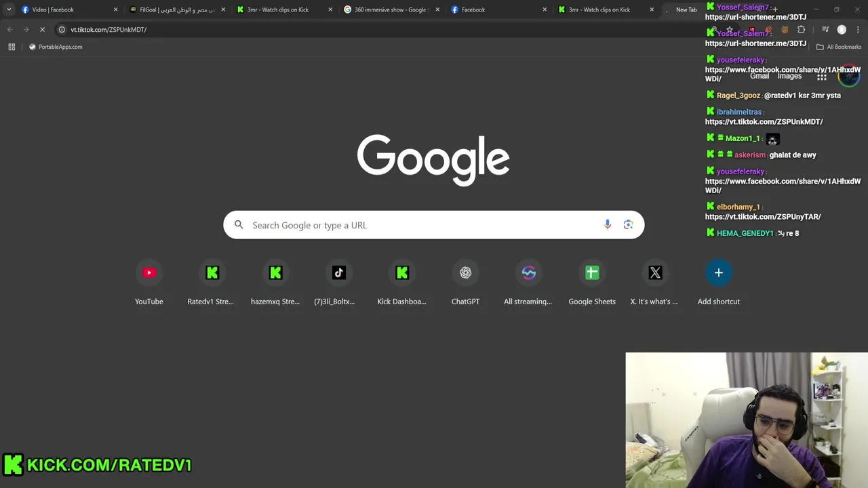
Task: Open the Images link
Action: [789, 76]
